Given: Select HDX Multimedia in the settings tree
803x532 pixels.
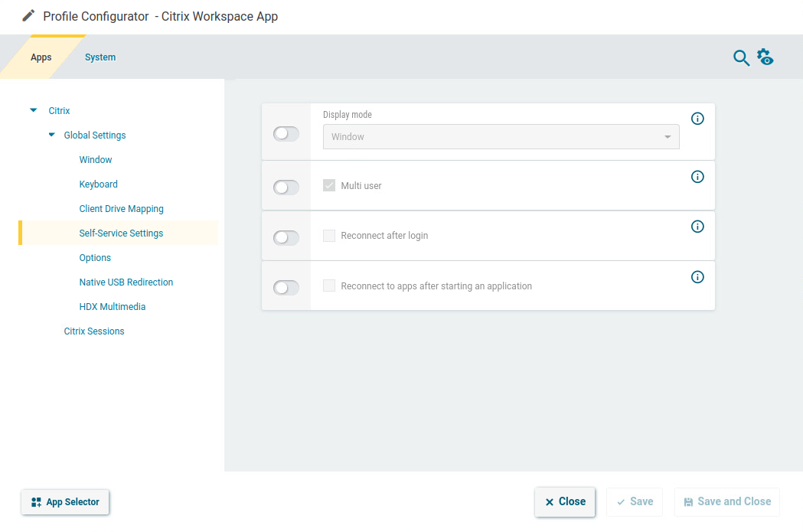Looking at the screenshot, I should pos(113,306).
